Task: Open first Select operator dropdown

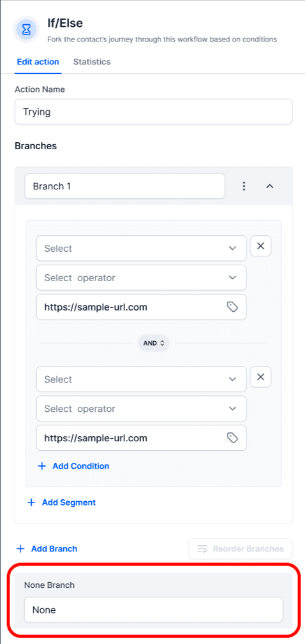Action: 142,277
